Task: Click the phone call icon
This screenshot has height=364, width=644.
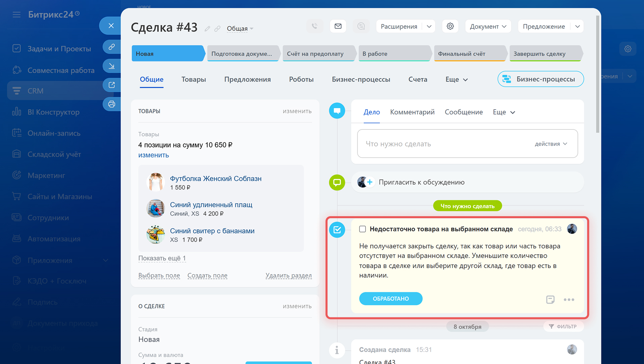Action: pos(315,26)
